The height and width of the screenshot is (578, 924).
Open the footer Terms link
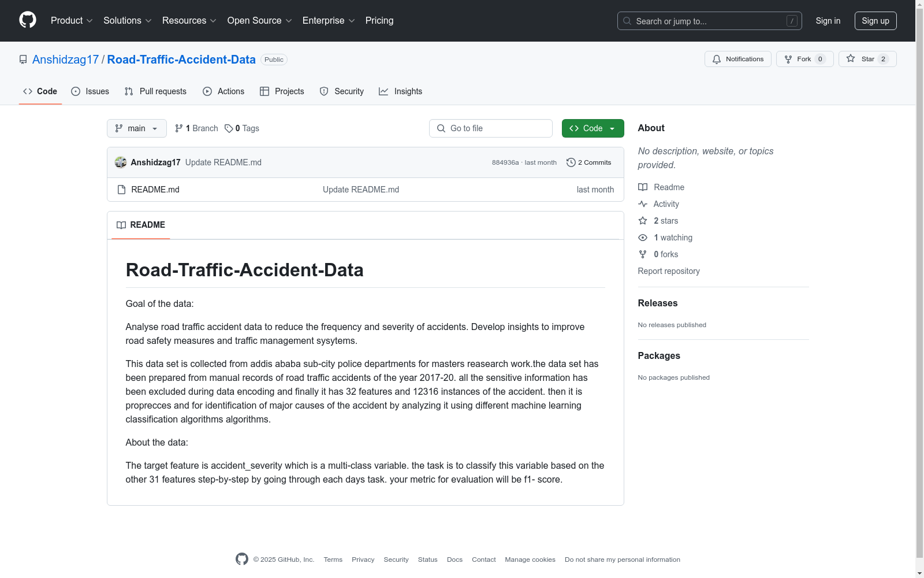click(333, 560)
